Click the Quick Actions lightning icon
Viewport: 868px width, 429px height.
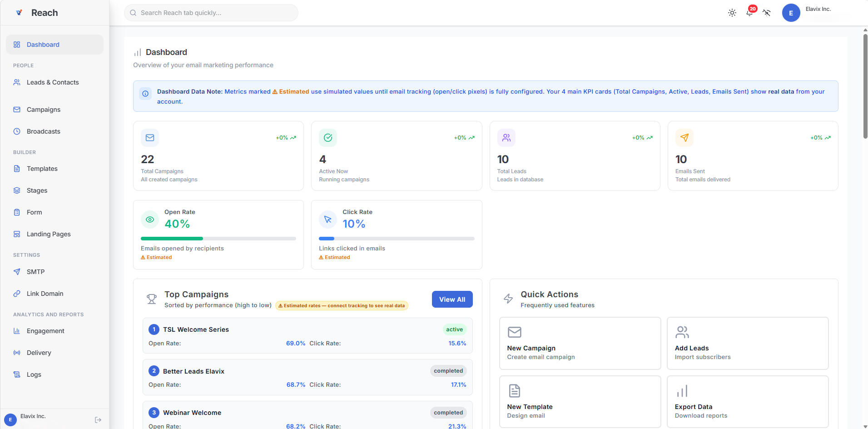508,299
